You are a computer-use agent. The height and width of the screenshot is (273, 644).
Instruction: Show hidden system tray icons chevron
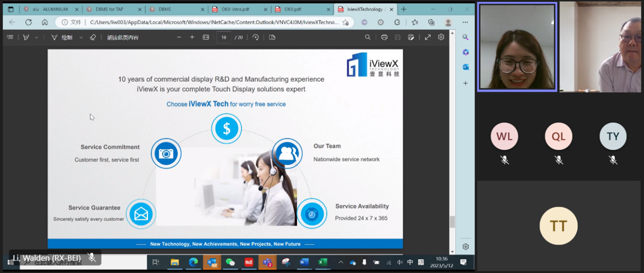[x=341, y=262]
